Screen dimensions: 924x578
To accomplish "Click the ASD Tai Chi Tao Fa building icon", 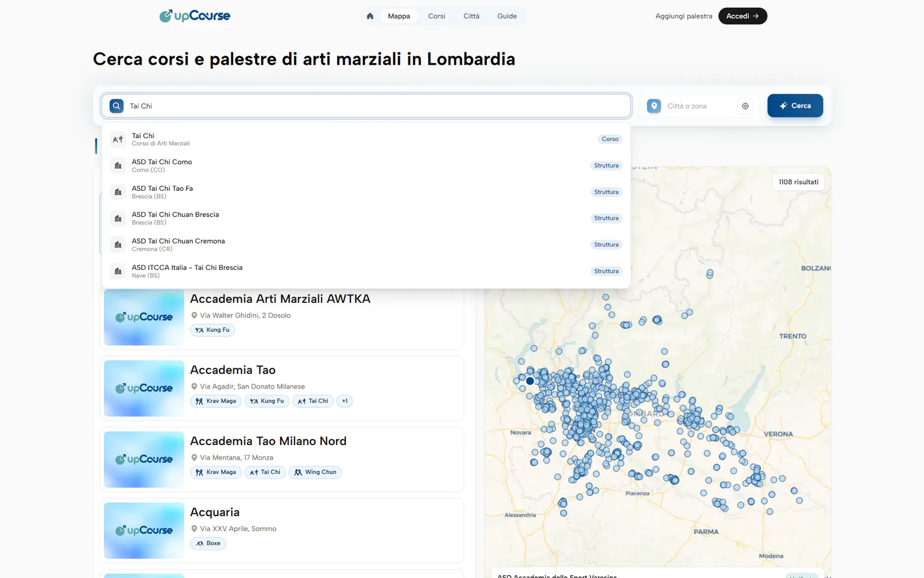I will pos(118,192).
